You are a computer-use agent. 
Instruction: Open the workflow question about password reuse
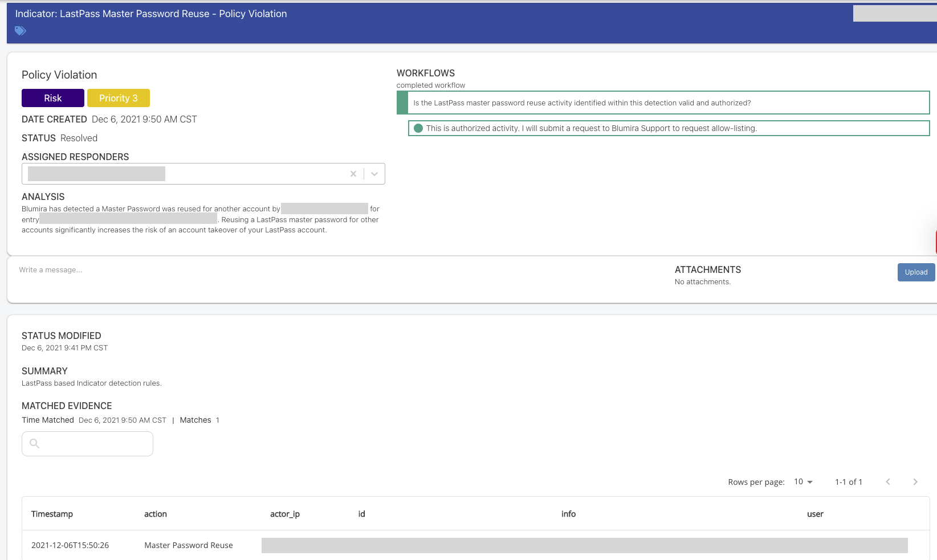663,103
